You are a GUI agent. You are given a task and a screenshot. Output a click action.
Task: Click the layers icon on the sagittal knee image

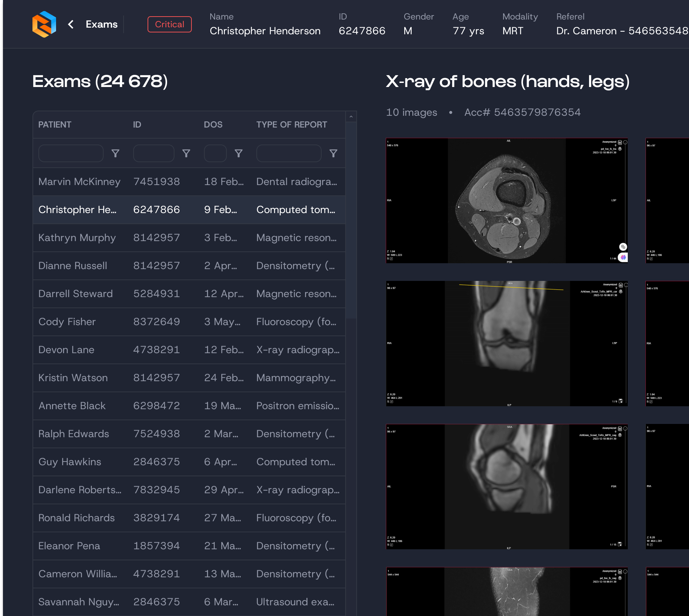tap(620, 435)
